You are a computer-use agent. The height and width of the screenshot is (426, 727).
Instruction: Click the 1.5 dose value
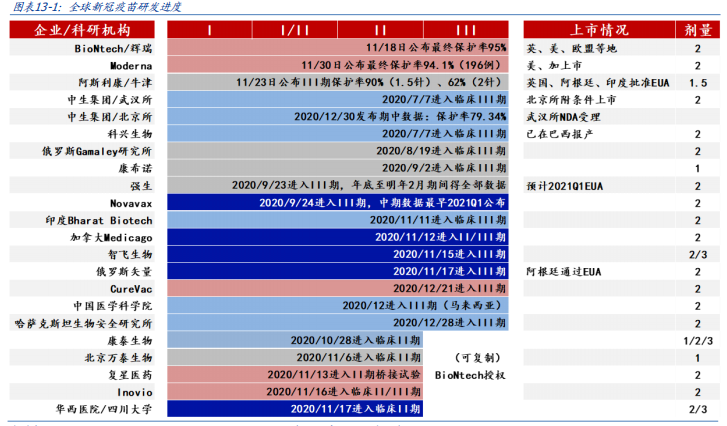(698, 83)
